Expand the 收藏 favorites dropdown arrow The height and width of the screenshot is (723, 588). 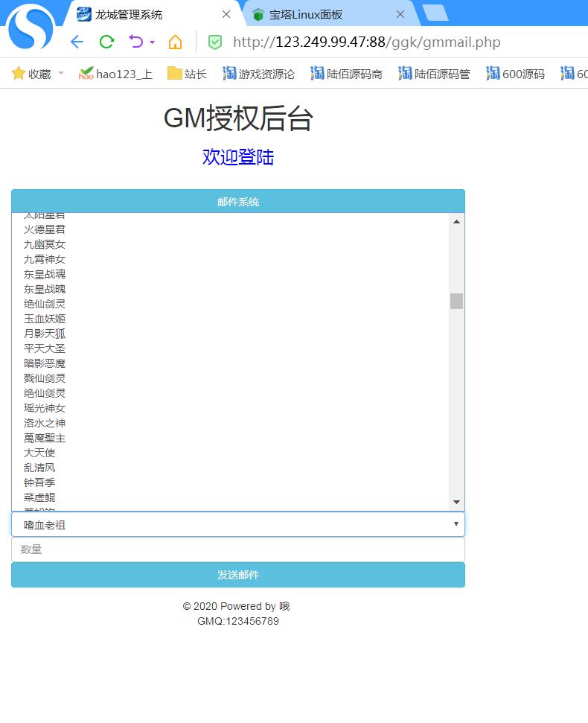61,74
